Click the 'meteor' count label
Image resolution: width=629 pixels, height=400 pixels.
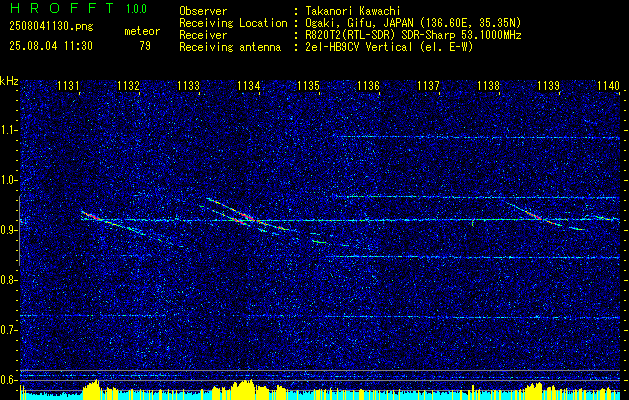(x=142, y=31)
